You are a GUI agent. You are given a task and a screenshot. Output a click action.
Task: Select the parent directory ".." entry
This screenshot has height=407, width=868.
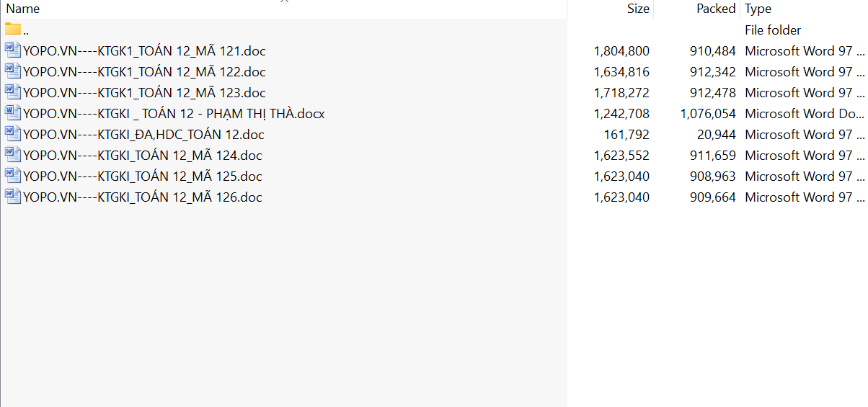pyautogui.click(x=26, y=30)
